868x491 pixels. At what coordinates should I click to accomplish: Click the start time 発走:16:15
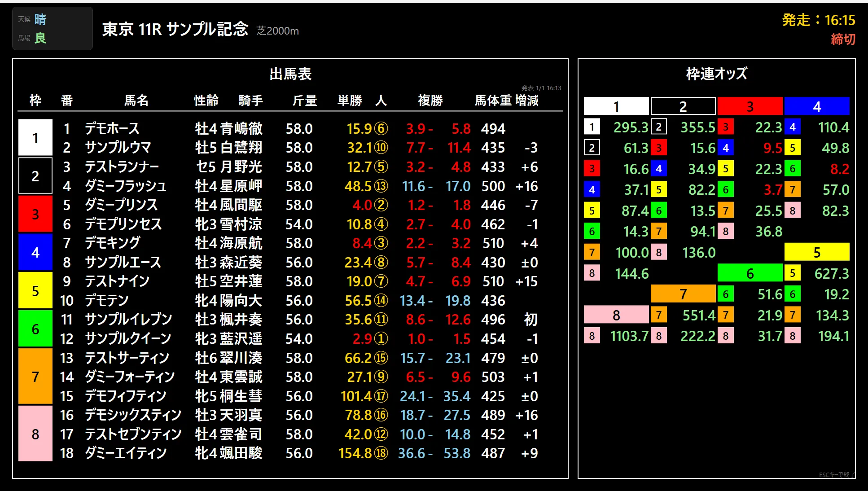coord(819,20)
